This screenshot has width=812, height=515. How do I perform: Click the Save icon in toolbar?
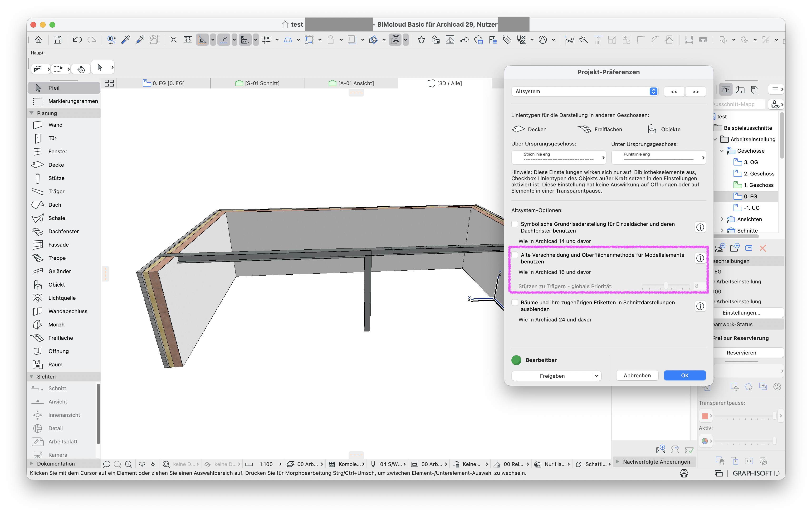coord(58,40)
